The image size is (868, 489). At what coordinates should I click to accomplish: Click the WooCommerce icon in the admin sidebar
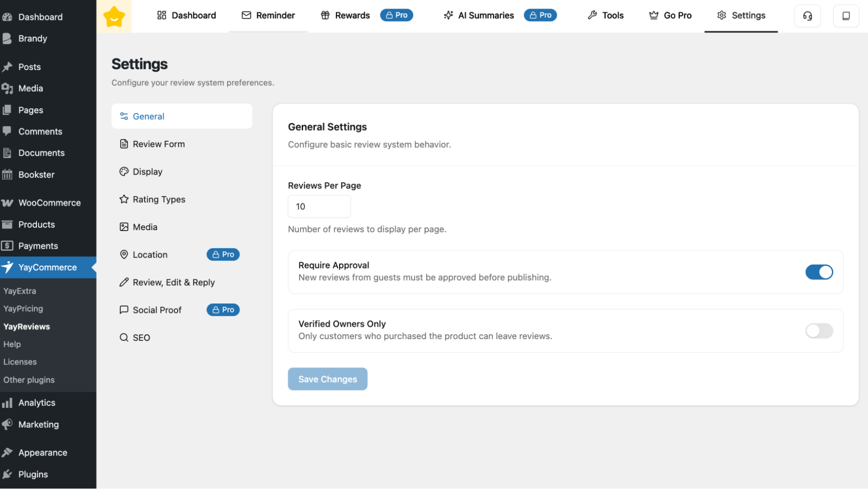[x=8, y=202]
